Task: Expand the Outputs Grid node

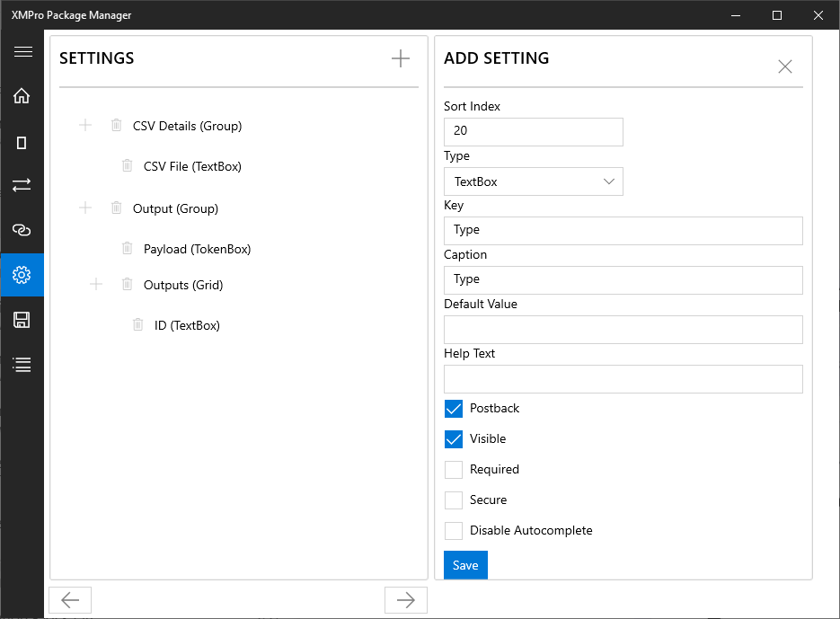Action: pyautogui.click(x=95, y=285)
